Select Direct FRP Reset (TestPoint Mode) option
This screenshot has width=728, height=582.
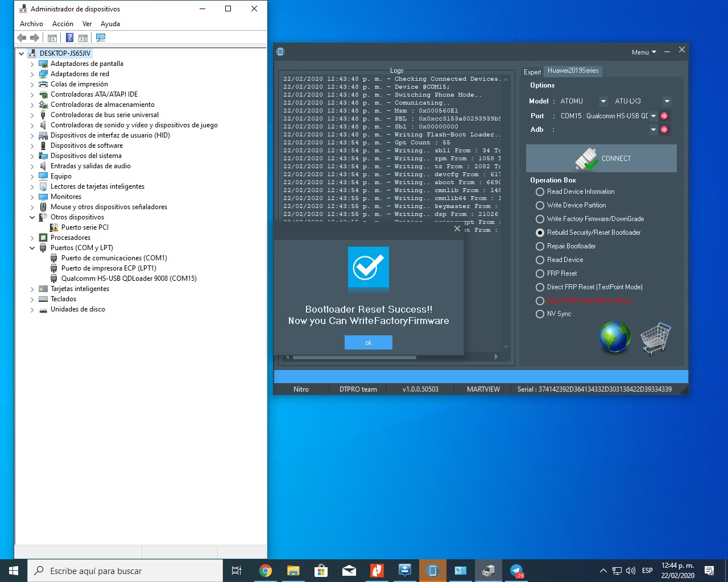coord(540,287)
